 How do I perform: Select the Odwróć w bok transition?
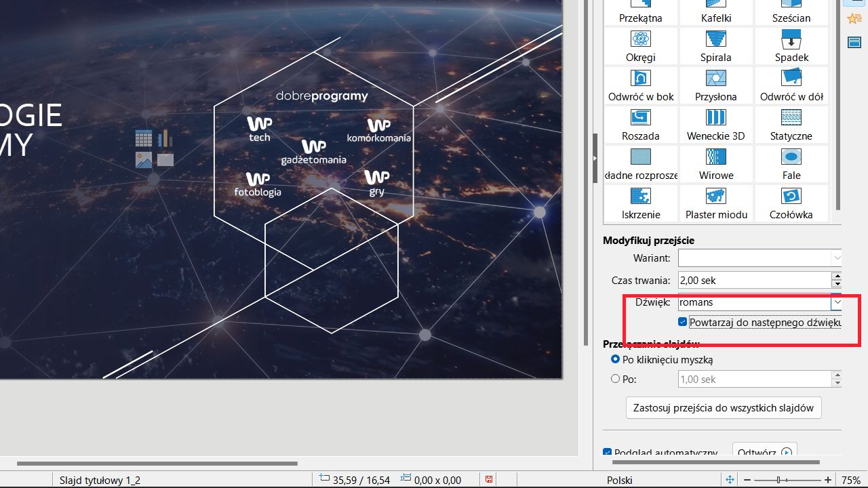click(641, 85)
